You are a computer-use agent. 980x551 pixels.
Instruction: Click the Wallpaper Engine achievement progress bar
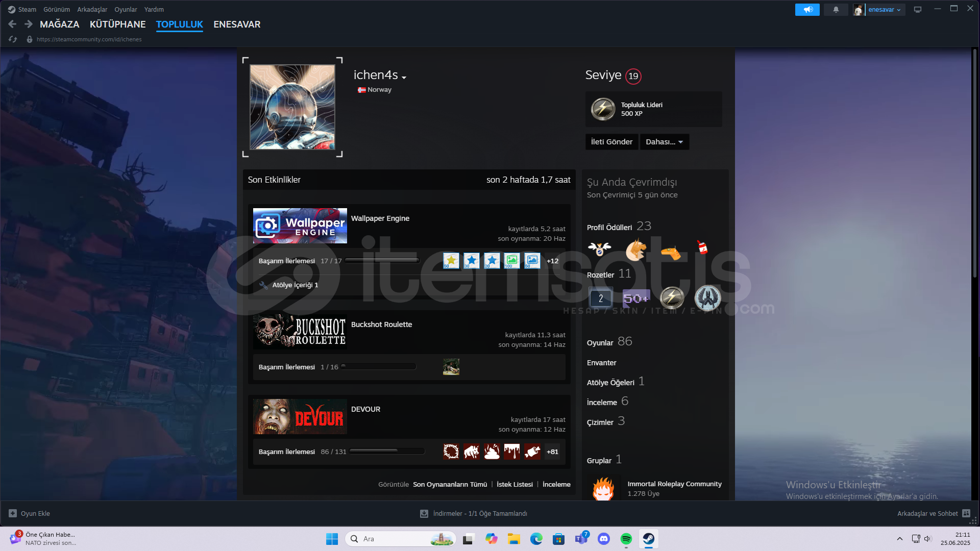pyautogui.click(x=382, y=261)
